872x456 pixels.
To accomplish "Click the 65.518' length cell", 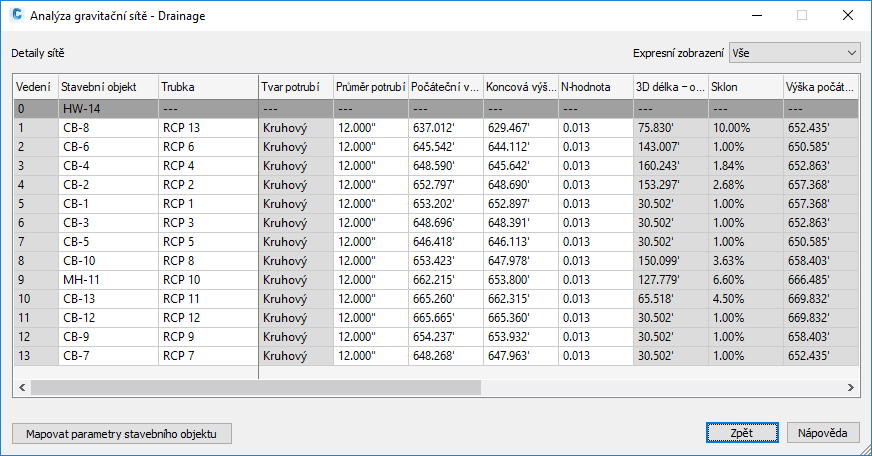I will coord(671,299).
